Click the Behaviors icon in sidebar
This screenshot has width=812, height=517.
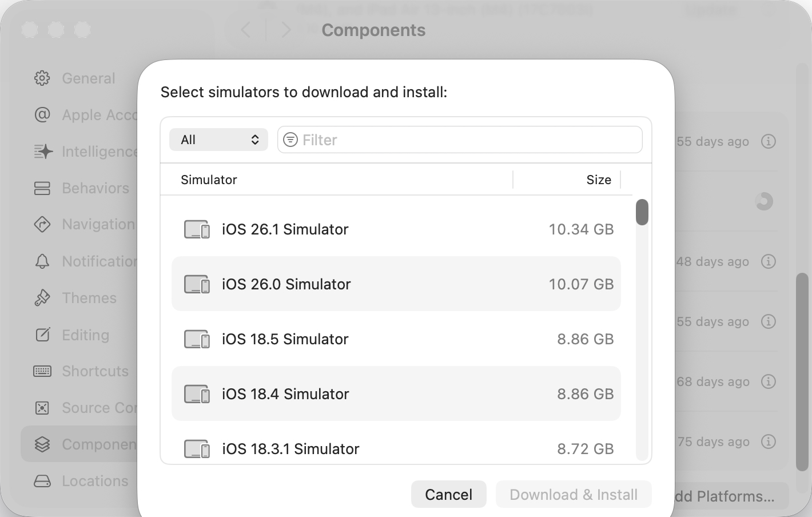pos(42,188)
